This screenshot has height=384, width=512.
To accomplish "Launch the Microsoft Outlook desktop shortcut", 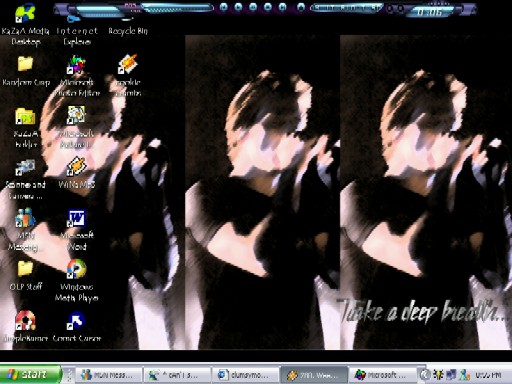I will click(77, 127).
